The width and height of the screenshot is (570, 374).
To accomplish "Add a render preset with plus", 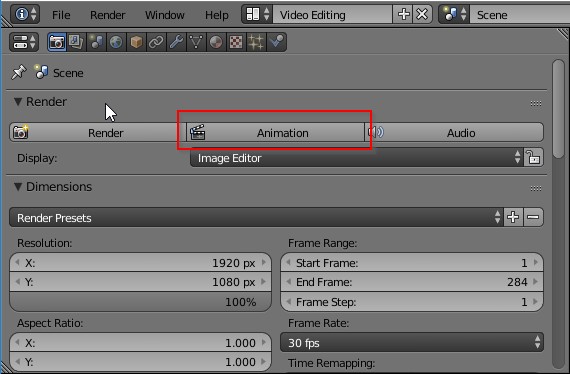I will tap(513, 217).
